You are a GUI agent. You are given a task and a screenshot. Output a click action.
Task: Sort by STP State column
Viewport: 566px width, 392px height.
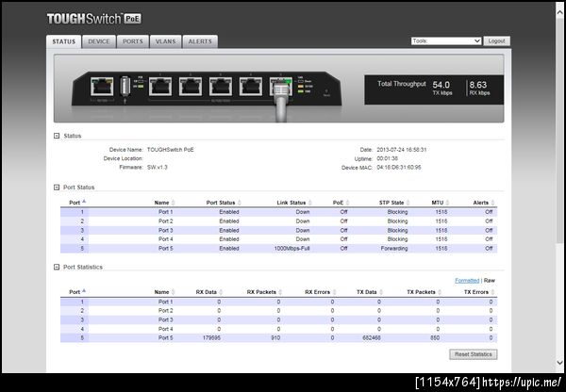[x=394, y=203]
